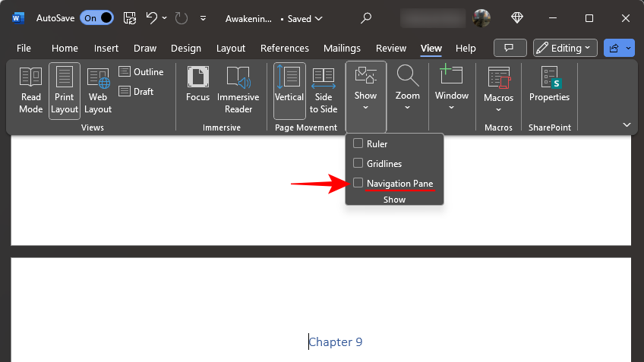Open SharePoint Properties
The image size is (644, 362).
coord(549,85)
